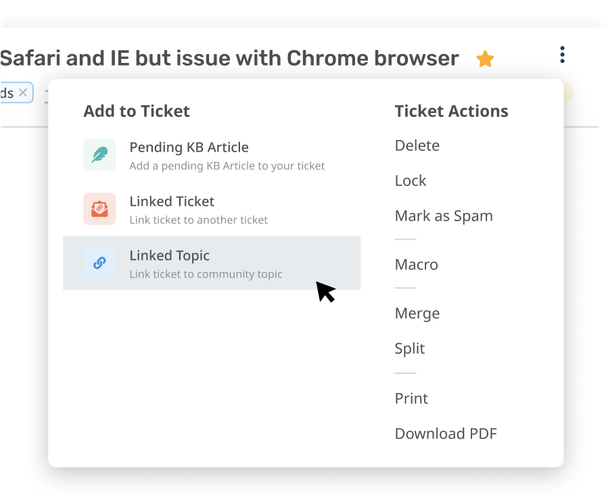
Task: Choose Linked Topic option label
Action: point(169,256)
